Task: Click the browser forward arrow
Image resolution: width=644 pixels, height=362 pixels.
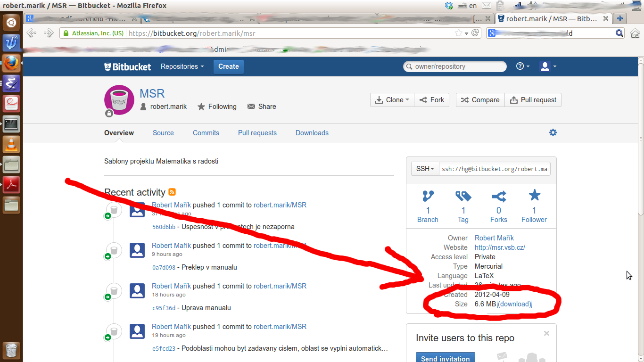Action: point(49,33)
